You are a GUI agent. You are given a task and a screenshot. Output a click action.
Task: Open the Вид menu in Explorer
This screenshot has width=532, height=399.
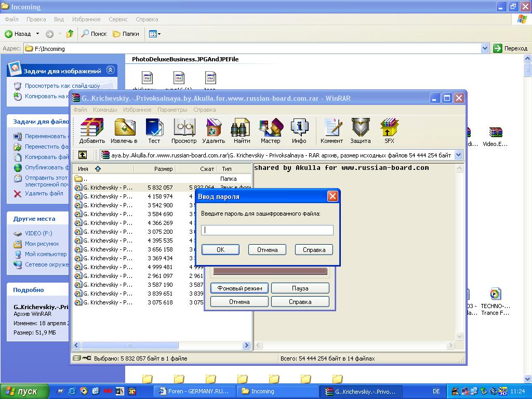coord(59,19)
